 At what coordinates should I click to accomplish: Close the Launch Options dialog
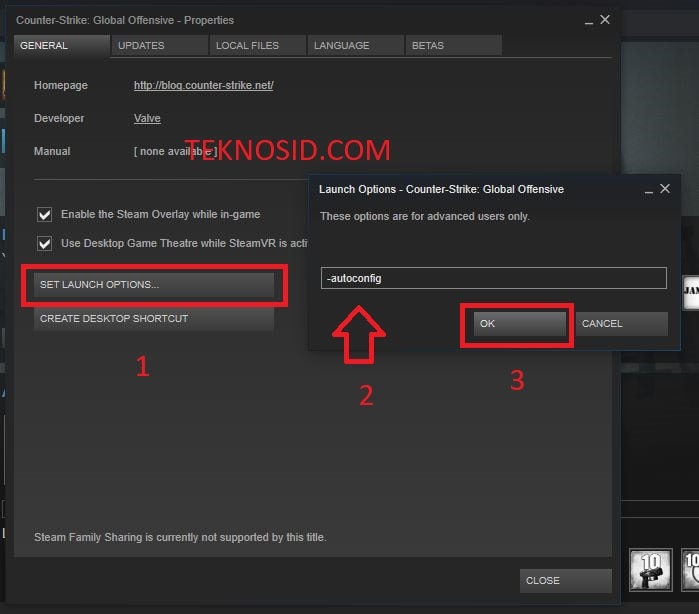(x=665, y=189)
